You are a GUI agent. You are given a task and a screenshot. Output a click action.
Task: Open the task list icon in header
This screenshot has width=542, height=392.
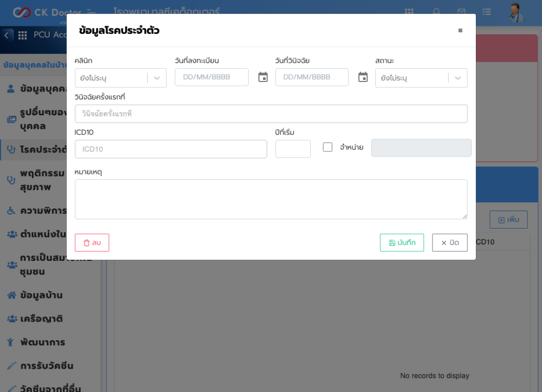pyautogui.click(x=486, y=12)
